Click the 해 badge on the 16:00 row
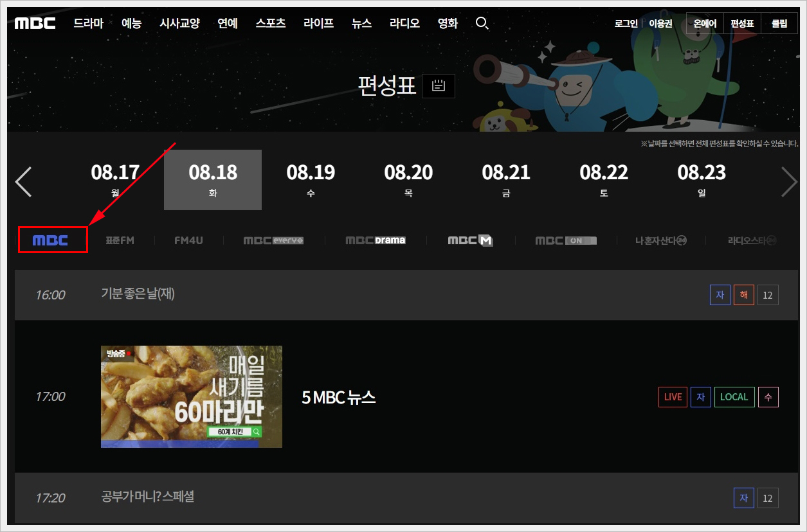This screenshot has height=532, width=807. (744, 295)
